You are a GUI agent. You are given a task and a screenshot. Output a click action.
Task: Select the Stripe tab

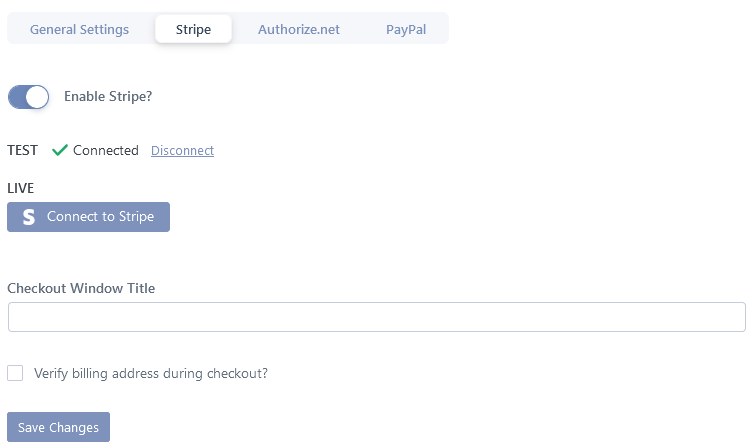click(x=193, y=29)
